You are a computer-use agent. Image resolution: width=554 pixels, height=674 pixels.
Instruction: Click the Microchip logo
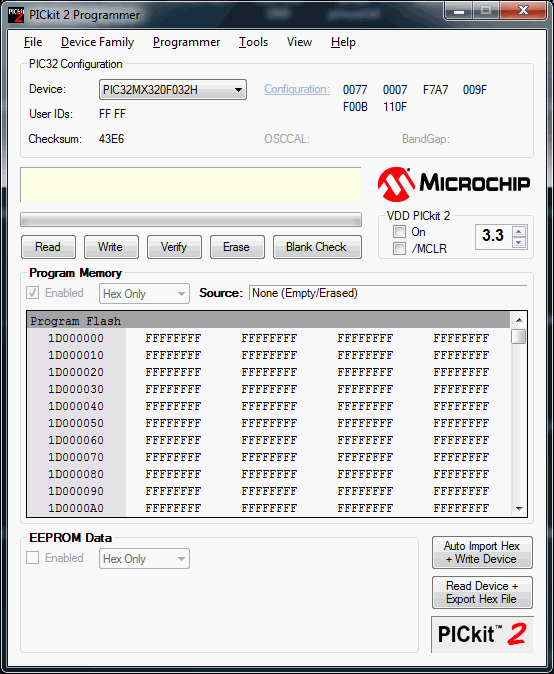454,184
